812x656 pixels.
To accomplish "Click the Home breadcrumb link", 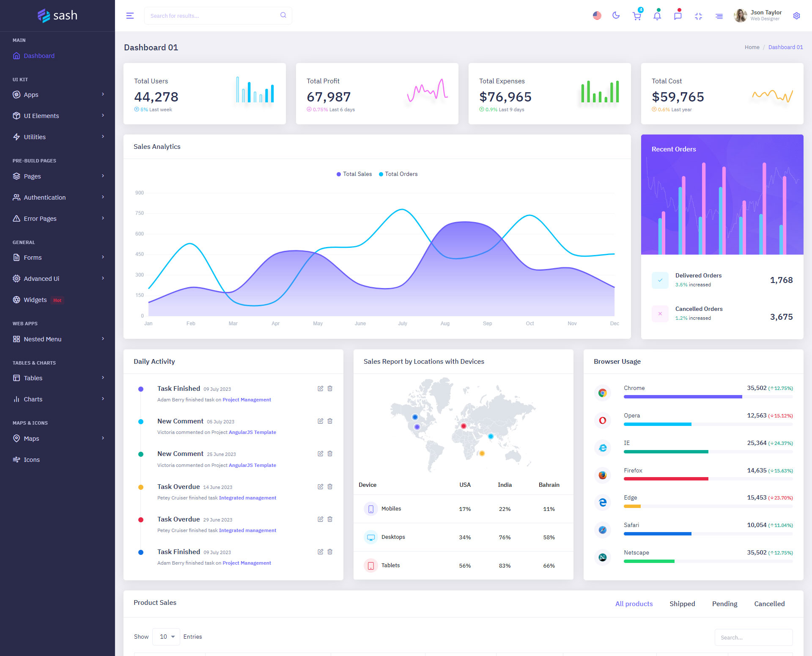I will click(x=752, y=47).
